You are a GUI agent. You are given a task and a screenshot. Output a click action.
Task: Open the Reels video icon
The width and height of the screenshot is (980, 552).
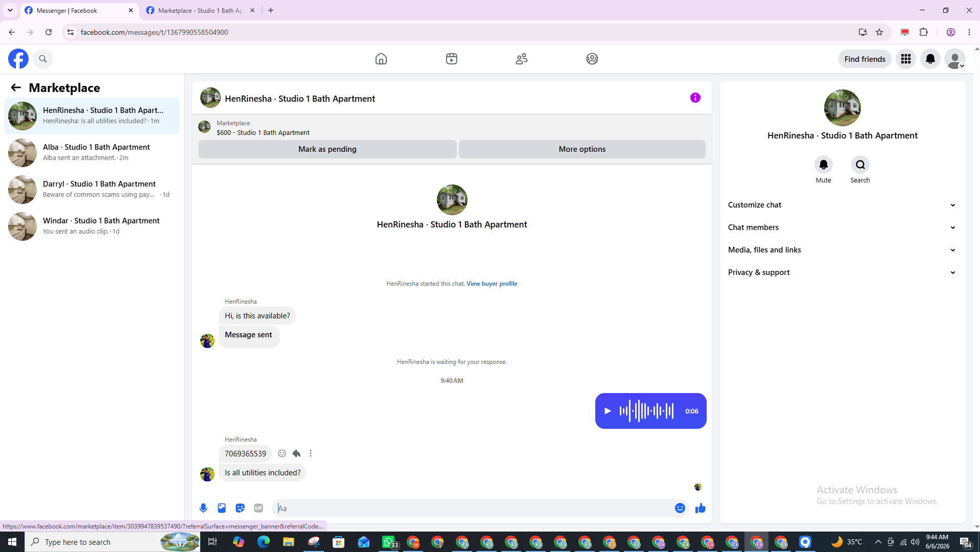click(x=452, y=59)
